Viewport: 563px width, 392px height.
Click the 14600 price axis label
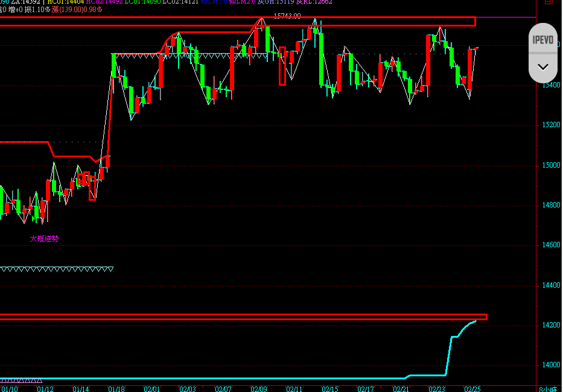pos(551,245)
